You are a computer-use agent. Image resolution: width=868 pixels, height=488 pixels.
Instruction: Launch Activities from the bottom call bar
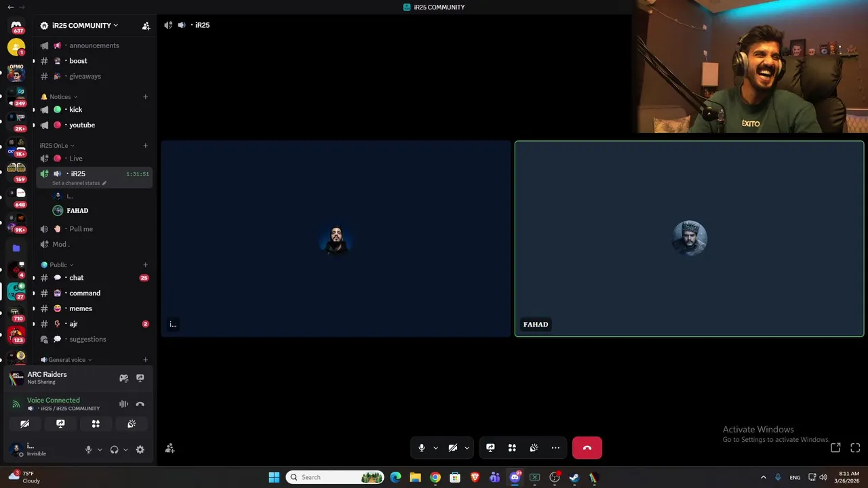512,448
